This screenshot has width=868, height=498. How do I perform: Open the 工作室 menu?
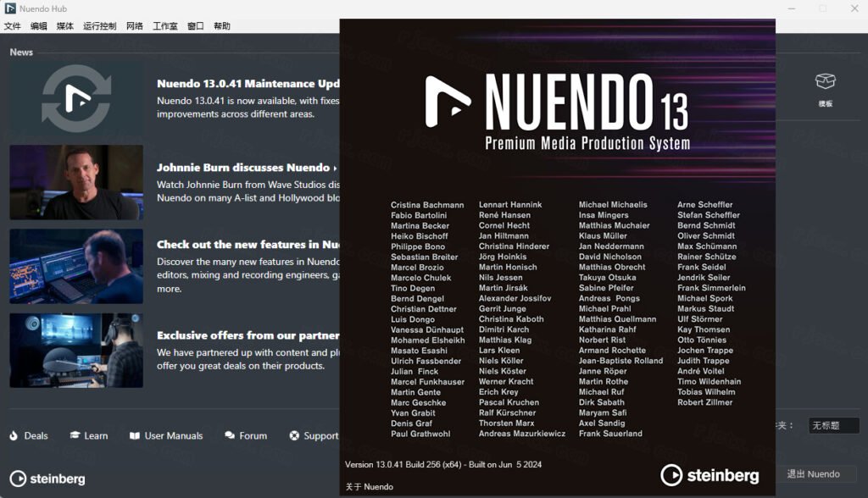pyautogui.click(x=165, y=26)
